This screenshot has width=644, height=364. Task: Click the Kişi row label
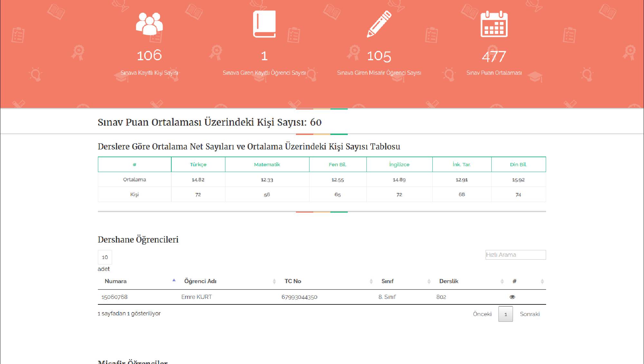pos(134,195)
